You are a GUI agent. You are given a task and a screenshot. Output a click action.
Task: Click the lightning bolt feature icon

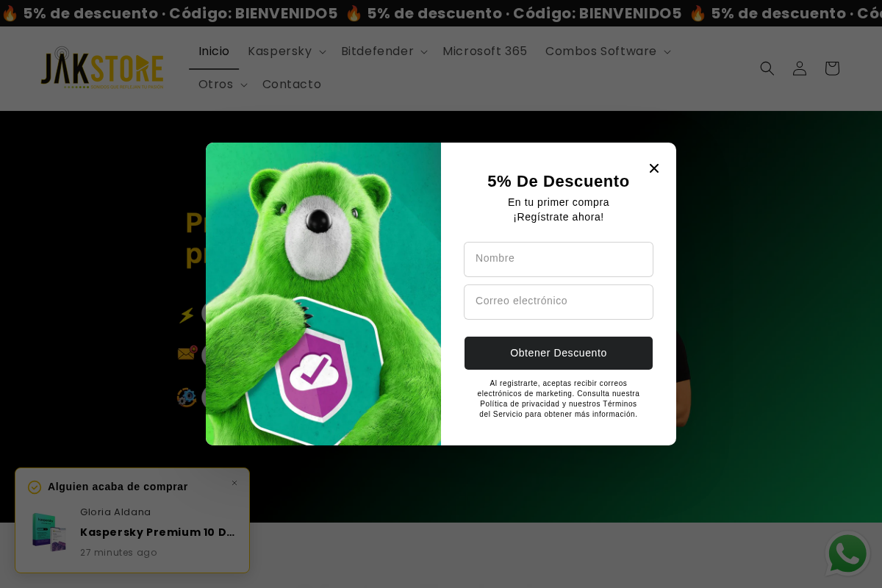(186, 314)
